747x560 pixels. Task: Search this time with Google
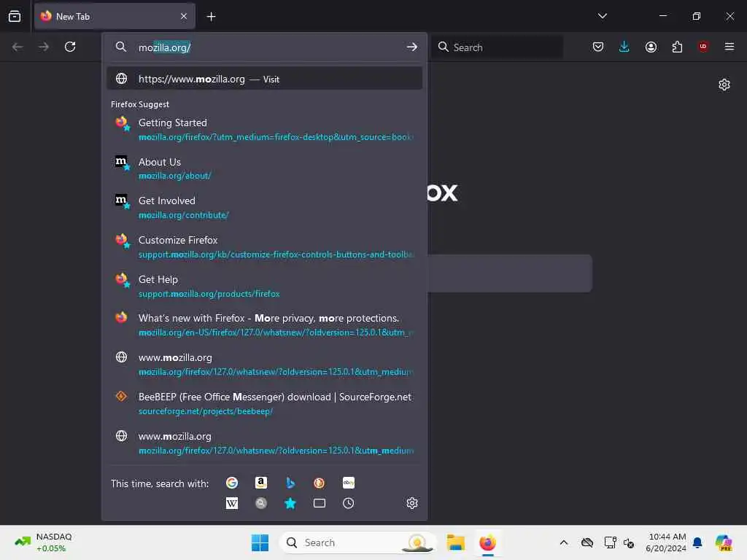click(x=232, y=483)
